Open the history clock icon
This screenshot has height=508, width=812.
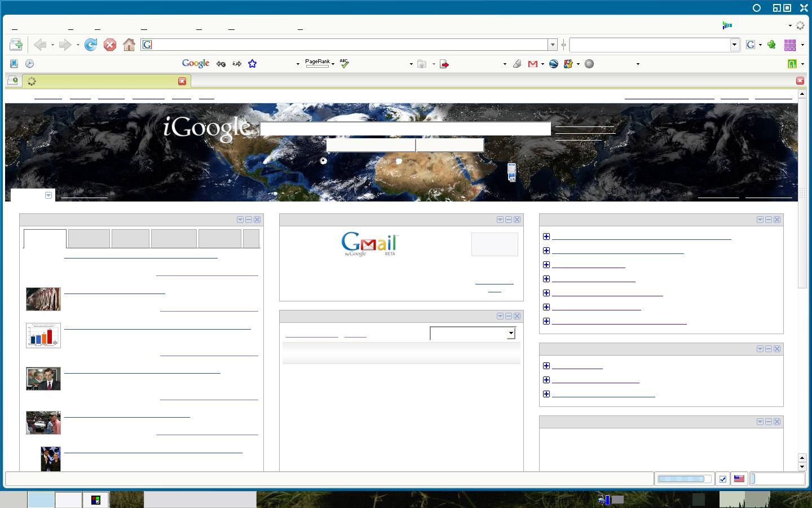click(29, 64)
